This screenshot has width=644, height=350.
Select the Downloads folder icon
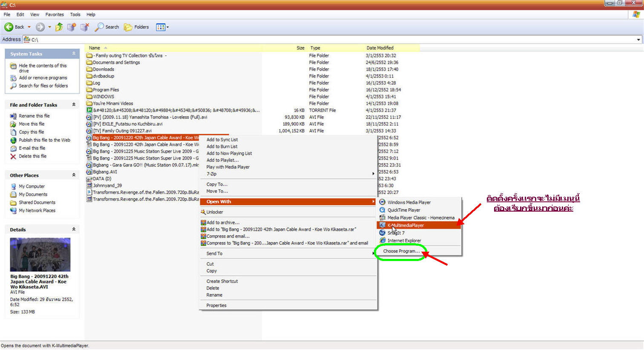pyautogui.click(x=89, y=69)
